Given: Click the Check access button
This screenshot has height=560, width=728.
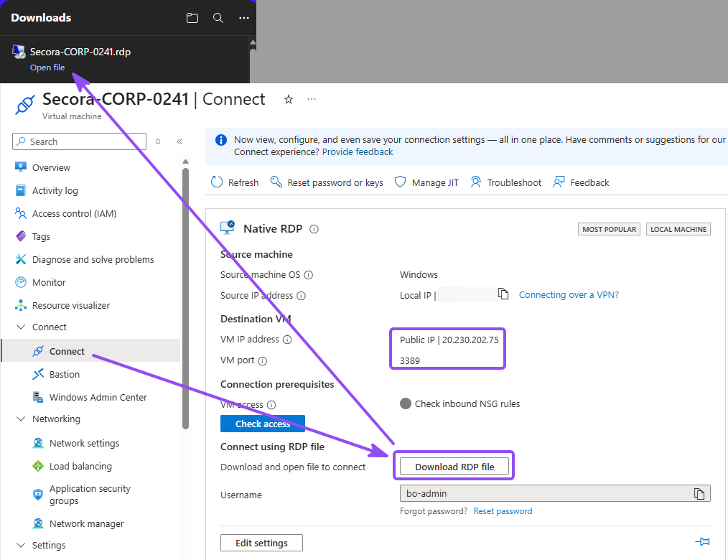Looking at the screenshot, I should 263,424.
